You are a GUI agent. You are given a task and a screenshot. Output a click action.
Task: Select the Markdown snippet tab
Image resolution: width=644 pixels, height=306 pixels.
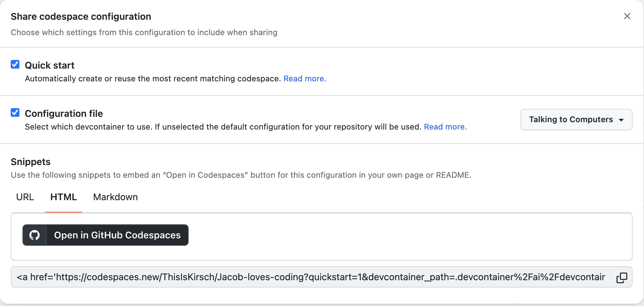click(115, 197)
